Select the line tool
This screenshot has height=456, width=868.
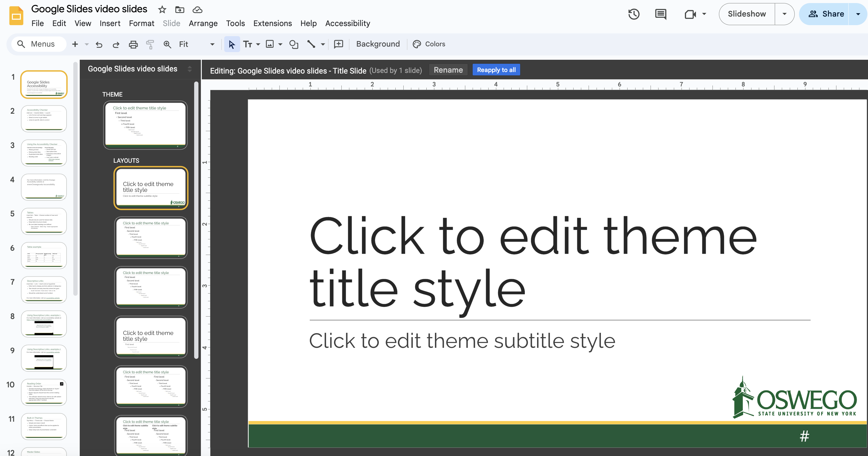click(x=311, y=44)
